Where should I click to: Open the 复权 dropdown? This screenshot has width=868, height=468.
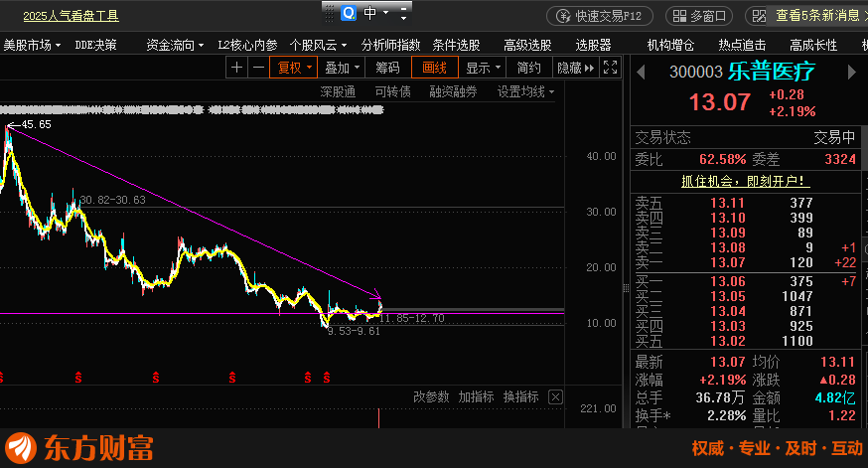(293, 68)
